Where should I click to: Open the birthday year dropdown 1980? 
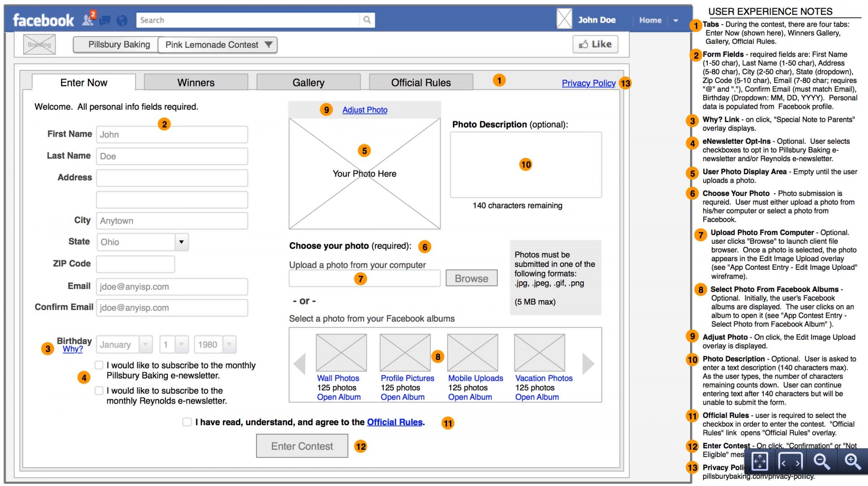click(215, 345)
